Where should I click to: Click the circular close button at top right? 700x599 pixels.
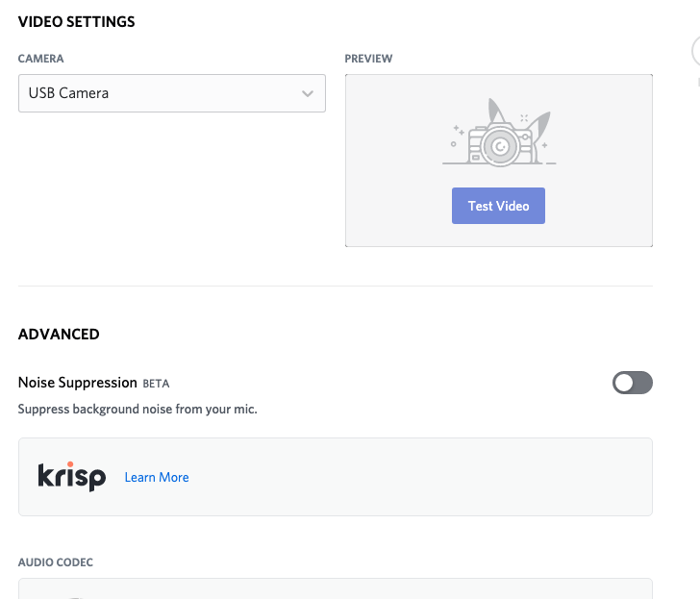pos(696,52)
